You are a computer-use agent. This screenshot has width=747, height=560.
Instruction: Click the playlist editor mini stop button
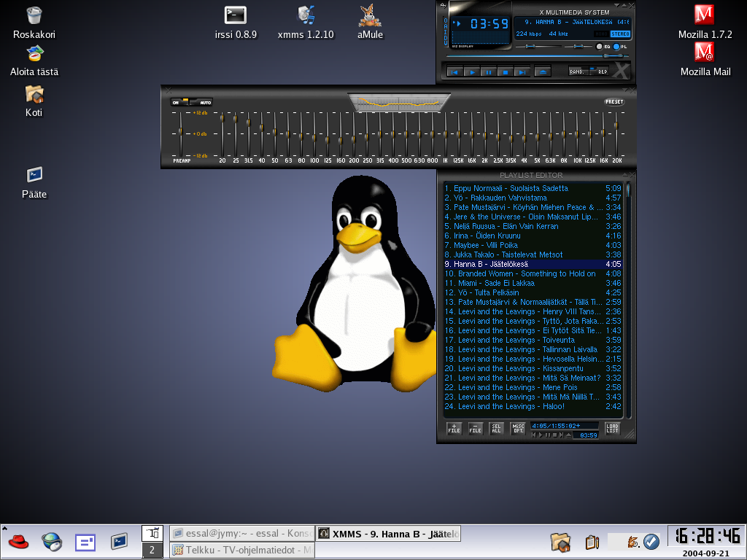click(x=555, y=435)
